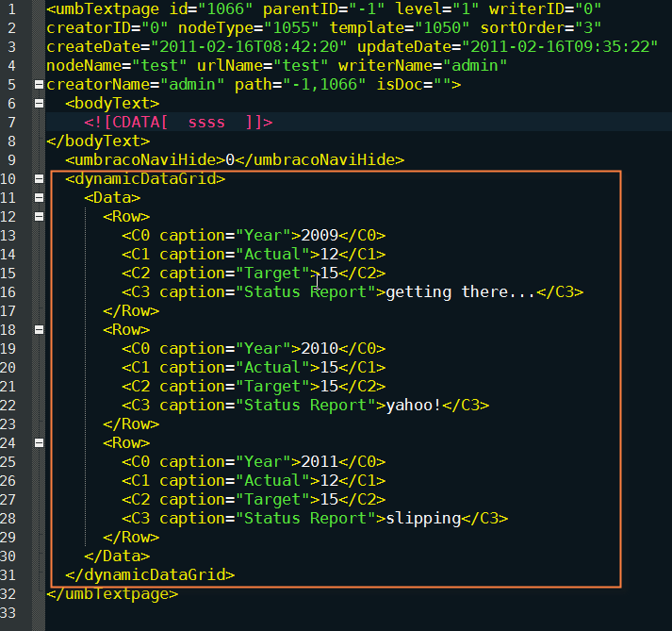Viewport: 672px width, 631px height.
Task: Click the Target value 15 on line 27
Action: (329, 500)
